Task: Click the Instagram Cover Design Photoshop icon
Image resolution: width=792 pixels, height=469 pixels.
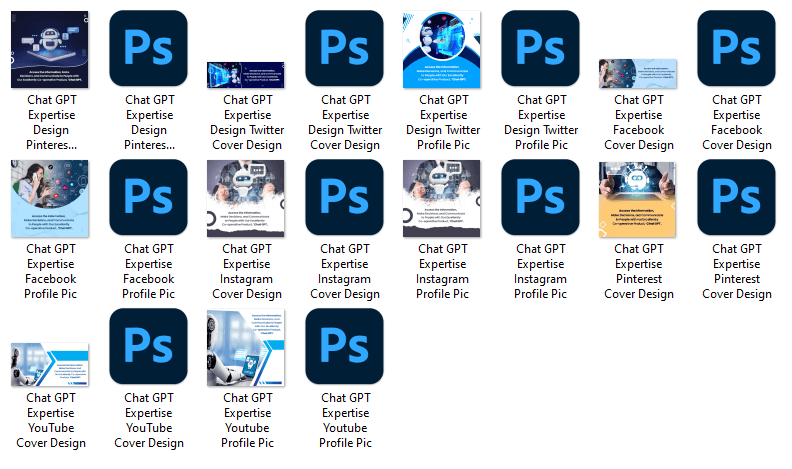Action: click(344, 198)
